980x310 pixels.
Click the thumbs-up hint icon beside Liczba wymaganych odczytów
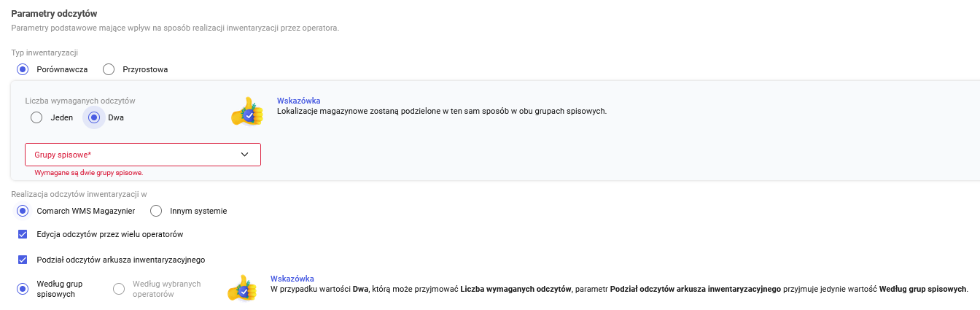[246, 112]
